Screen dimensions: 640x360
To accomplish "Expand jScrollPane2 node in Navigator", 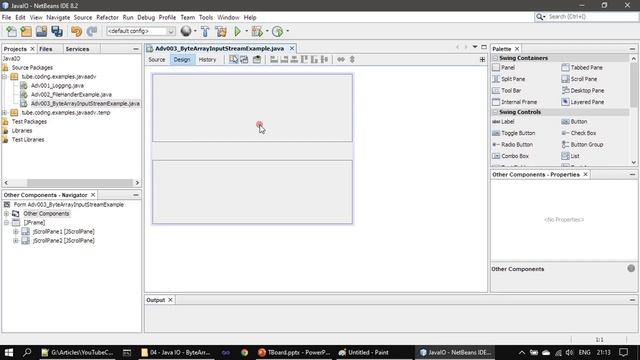I will click(16, 240).
